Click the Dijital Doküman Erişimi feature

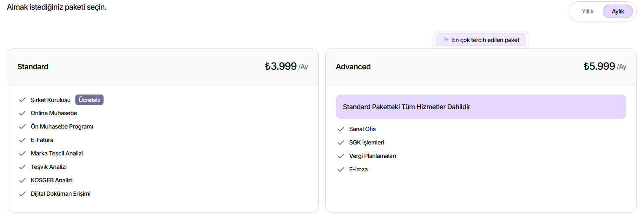tap(61, 194)
